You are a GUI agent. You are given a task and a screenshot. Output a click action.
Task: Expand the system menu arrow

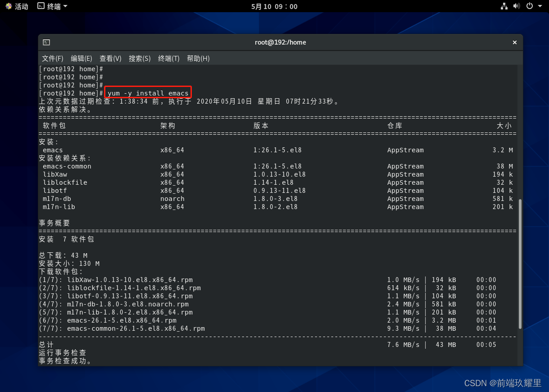coord(540,6)
